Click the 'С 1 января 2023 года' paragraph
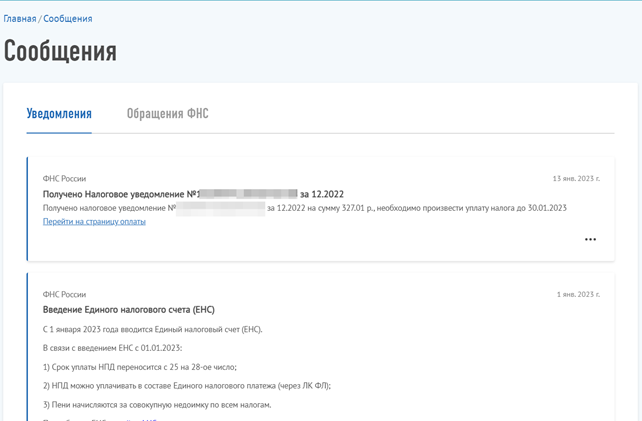 [x=152, y=329]
